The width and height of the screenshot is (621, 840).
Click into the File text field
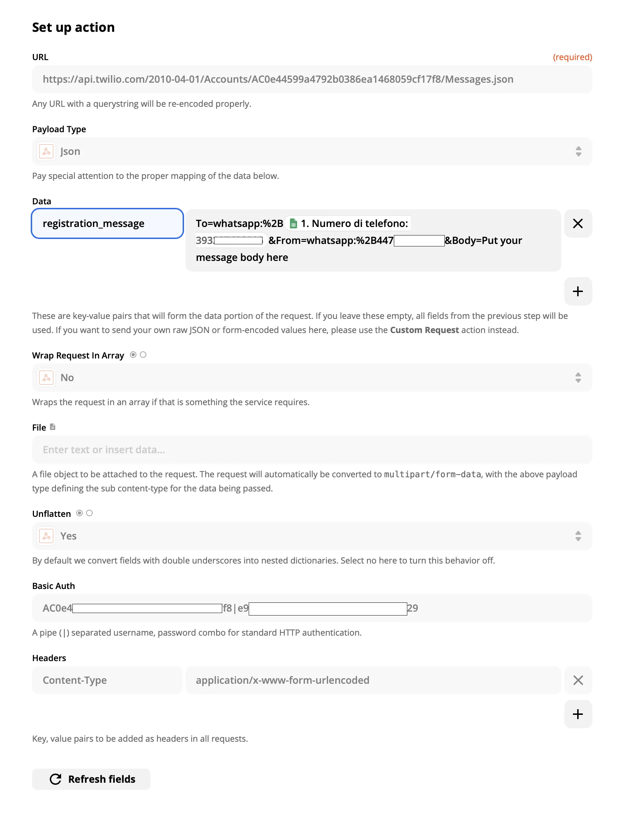point(312,450)
